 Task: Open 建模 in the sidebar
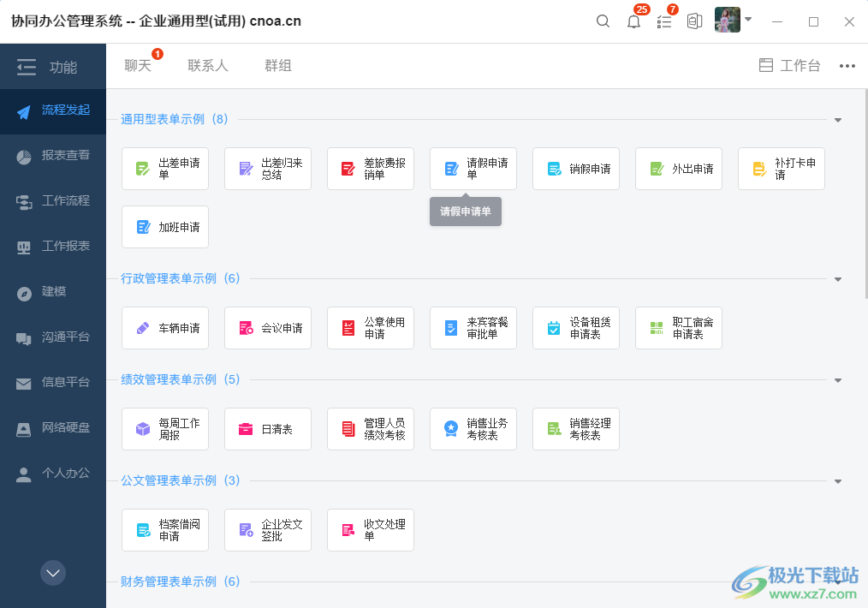53,293
